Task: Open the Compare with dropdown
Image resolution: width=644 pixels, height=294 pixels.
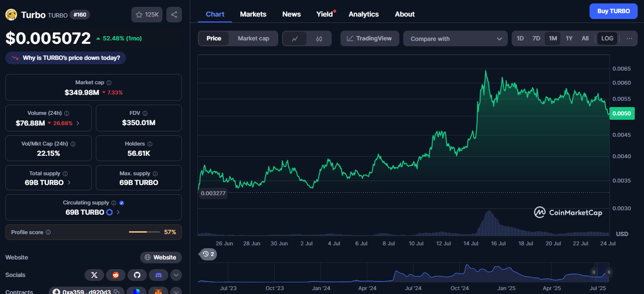Action: [455, 38]
